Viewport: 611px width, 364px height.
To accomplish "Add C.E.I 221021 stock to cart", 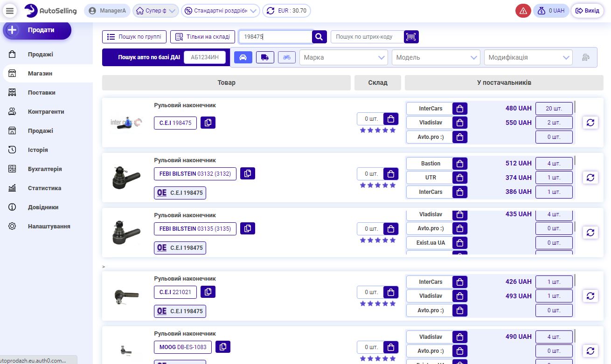I will [391, 292].
